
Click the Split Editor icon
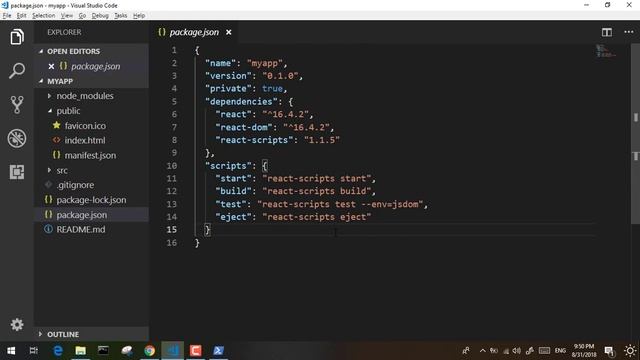pyautogui.click(x=607, y=32)
